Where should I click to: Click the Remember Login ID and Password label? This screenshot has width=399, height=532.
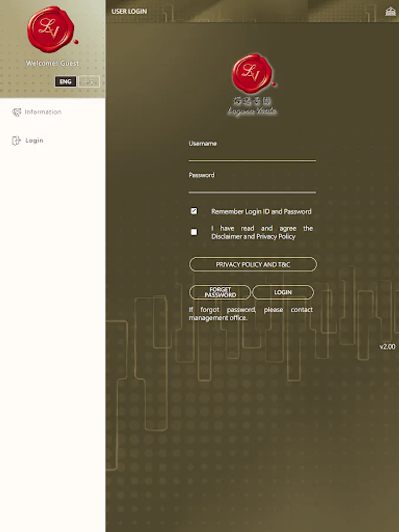coord(261,212)
